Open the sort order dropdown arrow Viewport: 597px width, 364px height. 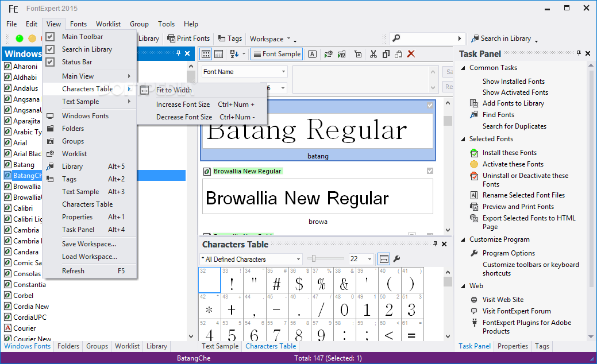coord(244,54)
